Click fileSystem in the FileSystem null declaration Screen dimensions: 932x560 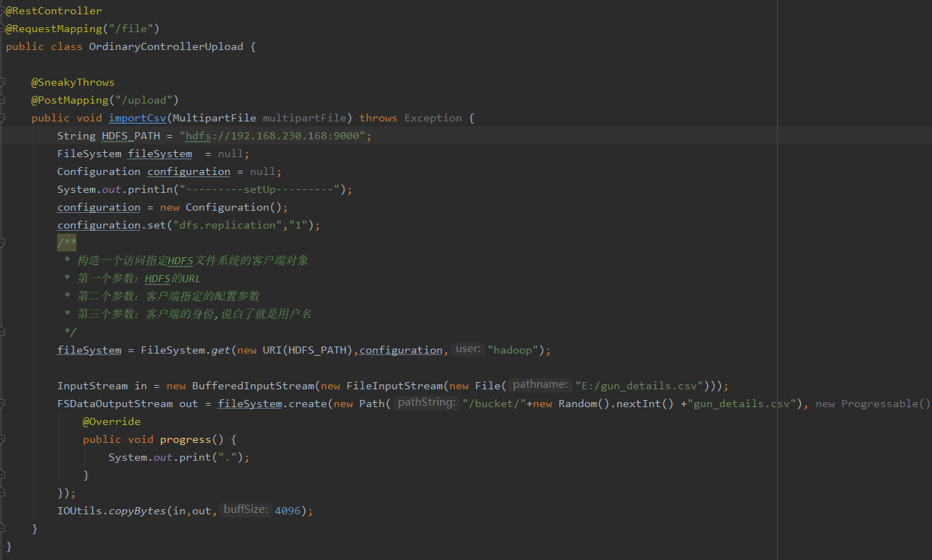point(160,154)
